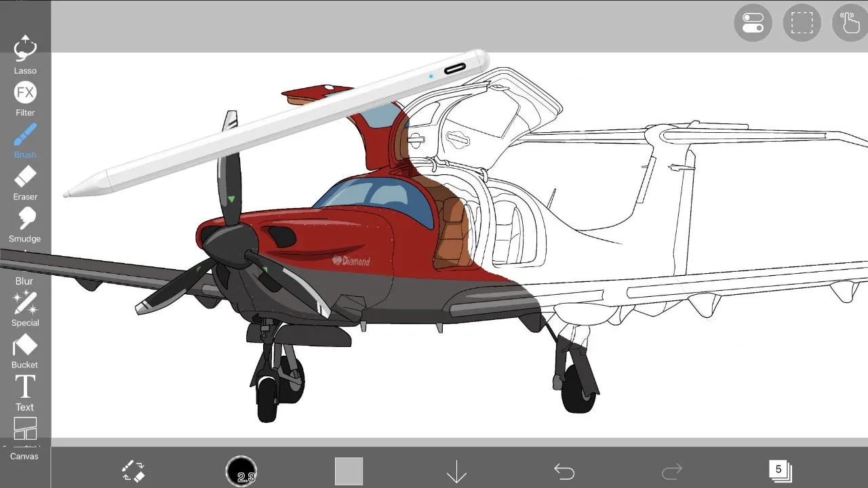Open the selection area tool

point(802,23)
